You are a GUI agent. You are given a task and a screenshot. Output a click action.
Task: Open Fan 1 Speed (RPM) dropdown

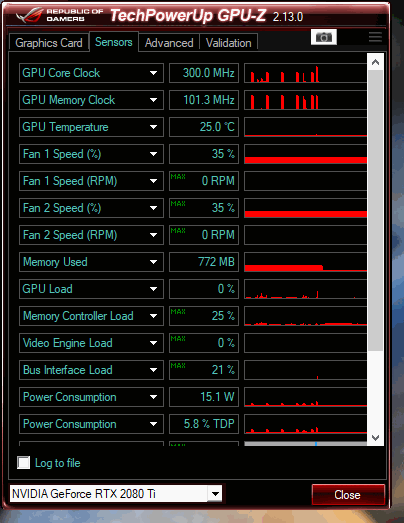point(153,181)
